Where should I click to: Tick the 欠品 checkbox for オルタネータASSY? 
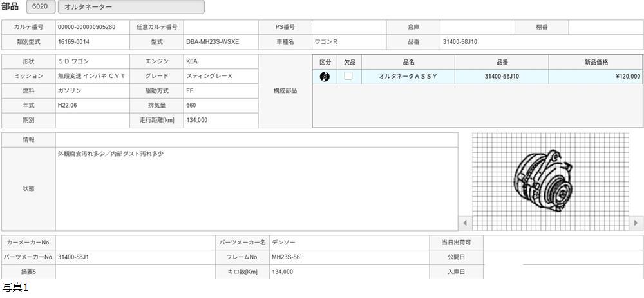(348, 76)
